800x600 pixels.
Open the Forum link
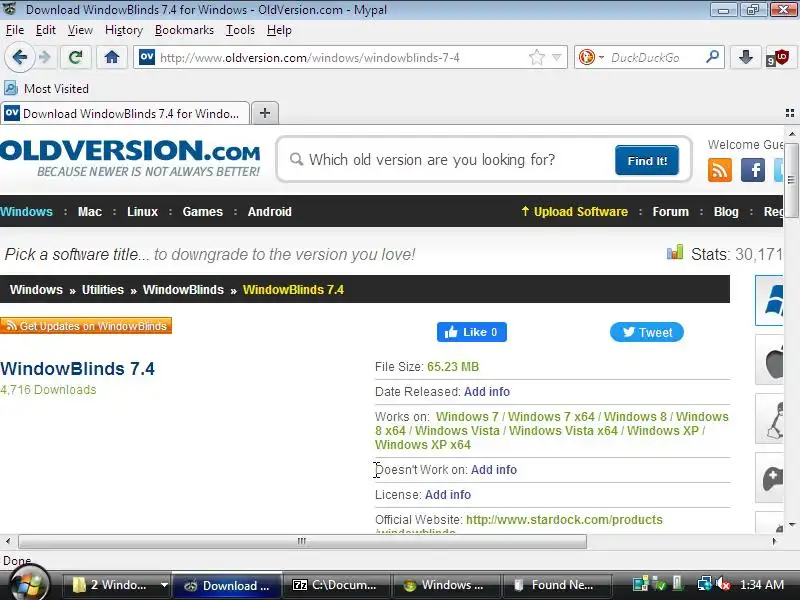tap(670, 211)
